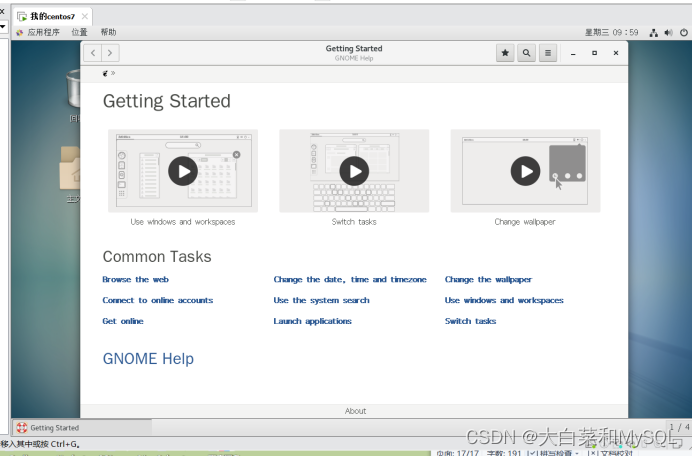Play the Change wallpaper video
The height and width of the screenshot is (457, 692).
[525, 171]
